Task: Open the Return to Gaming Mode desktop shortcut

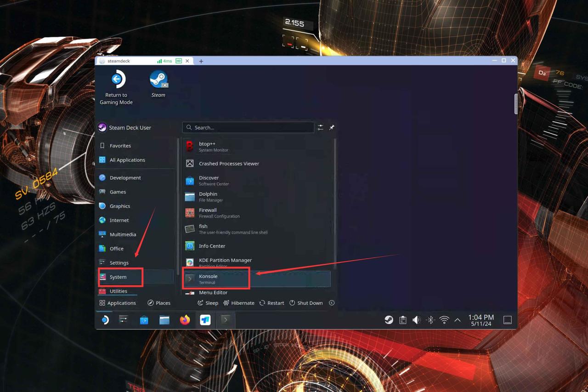Action: pyautogui.click(x=116, y=88)
